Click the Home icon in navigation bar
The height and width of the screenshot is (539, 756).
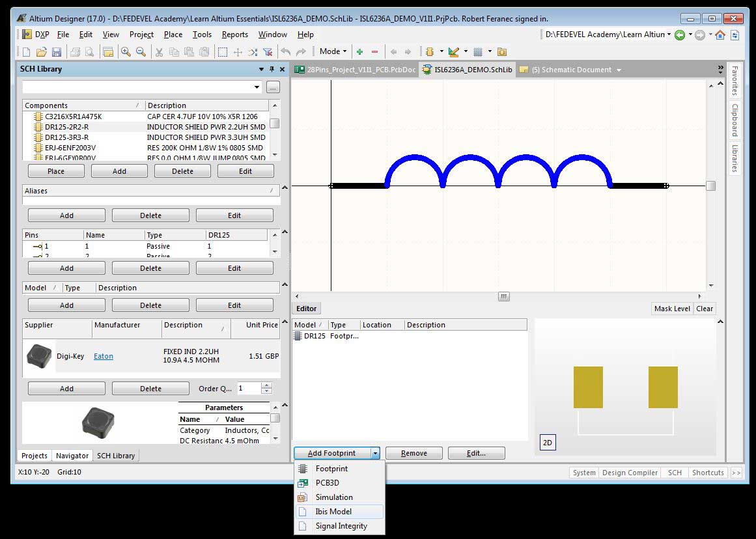coord(720,35)
